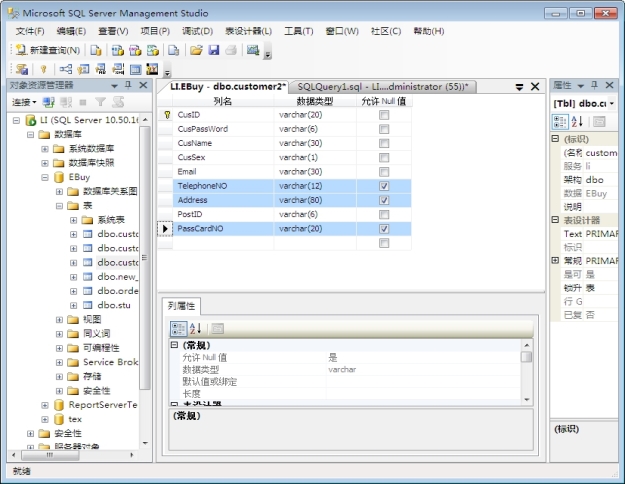Open the Connect (连接) dropdown

24,102
